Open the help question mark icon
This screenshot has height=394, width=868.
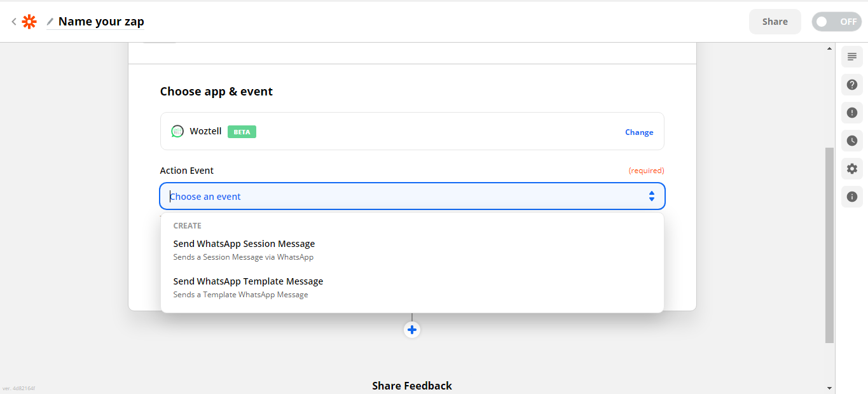pos(852,85)
